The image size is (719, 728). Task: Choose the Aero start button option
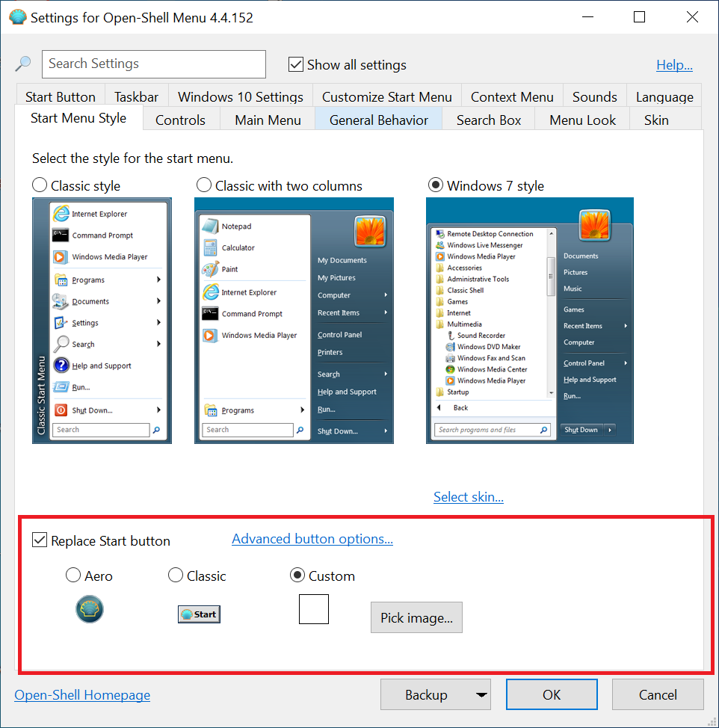(73, 575)
